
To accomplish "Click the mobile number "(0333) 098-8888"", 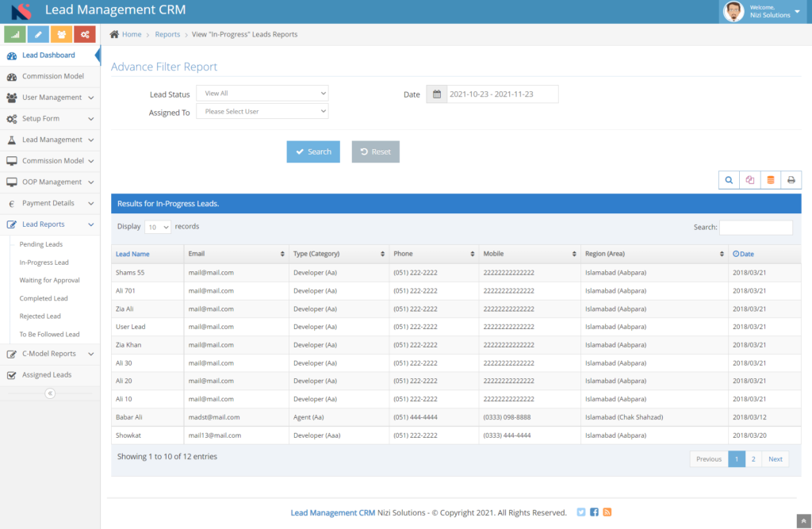I will pos(507,417).
